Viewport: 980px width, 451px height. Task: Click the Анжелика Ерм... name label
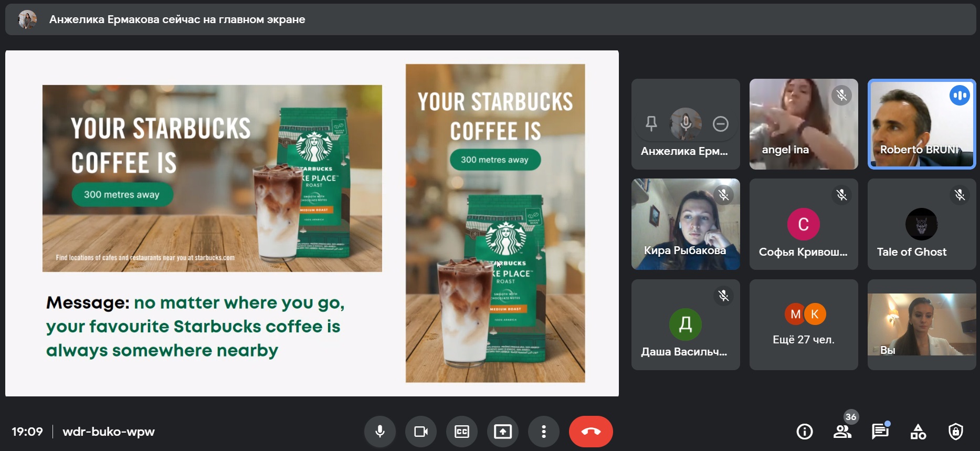pos(684,151)
